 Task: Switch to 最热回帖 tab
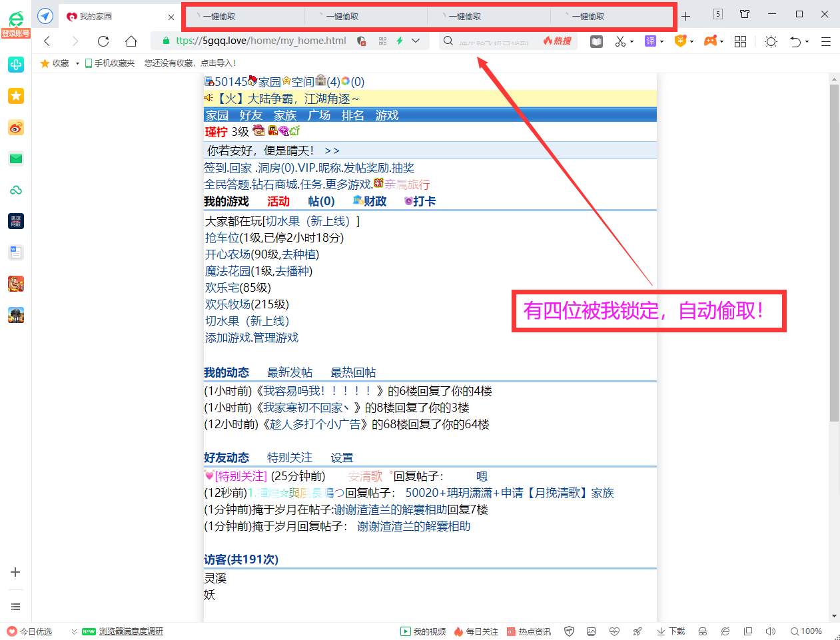coord(353,372)
